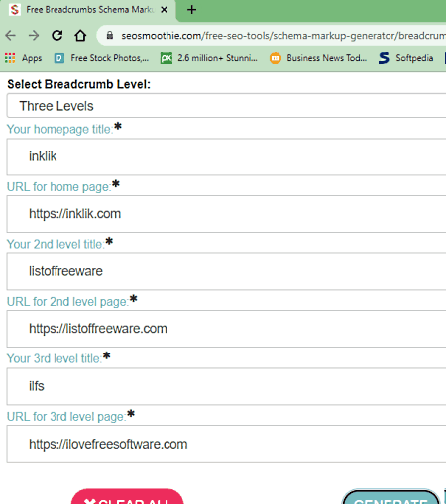Click the home page URL field https://inklik.com
The image size is (446, 504).
226,214
